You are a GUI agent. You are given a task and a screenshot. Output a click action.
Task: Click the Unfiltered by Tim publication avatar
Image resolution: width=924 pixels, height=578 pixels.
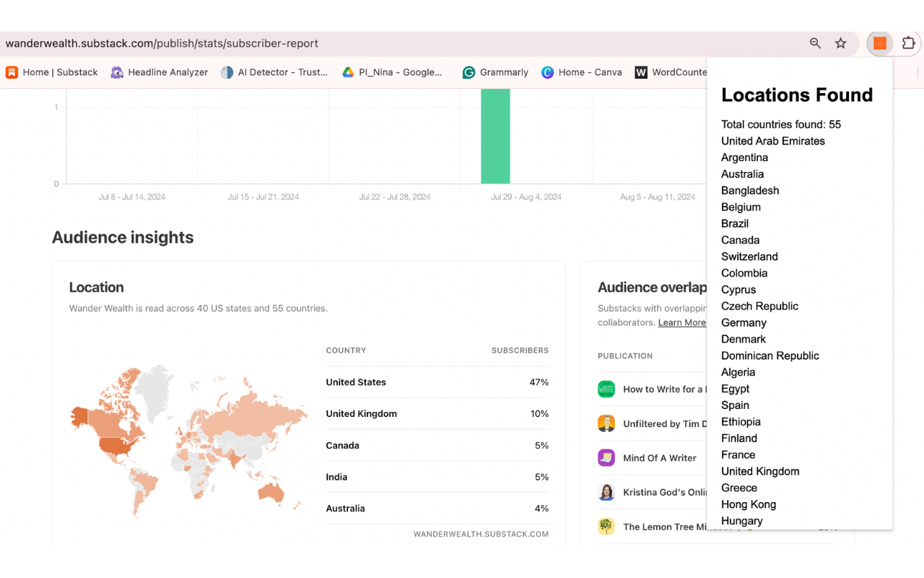point(606,423)
